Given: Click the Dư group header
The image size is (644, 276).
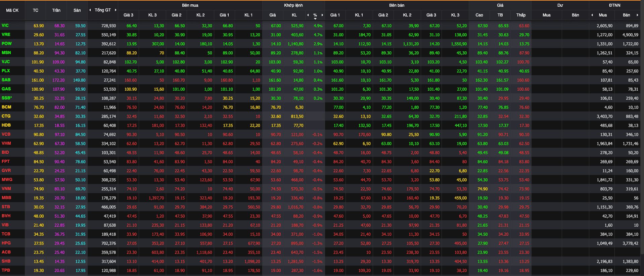Looking at the screenshot, I should 560,5.
